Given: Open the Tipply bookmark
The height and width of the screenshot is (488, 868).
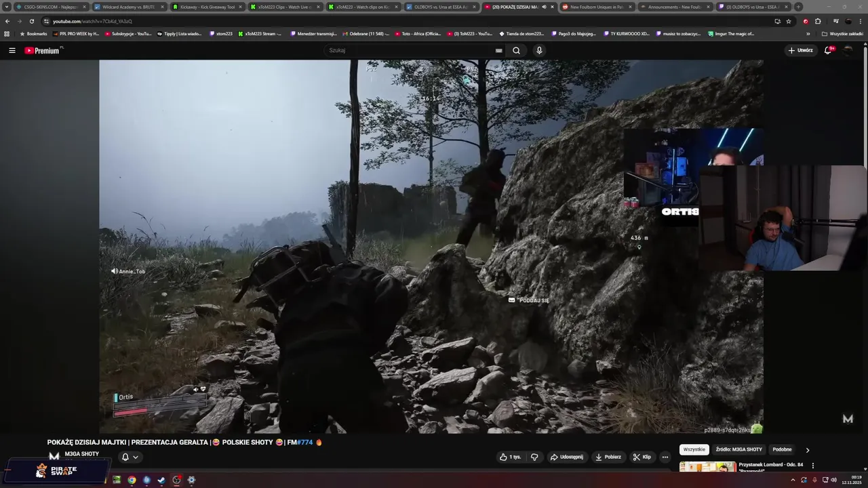Looking at the screenshot, I should pyautogui.click(x=179, y=33).
